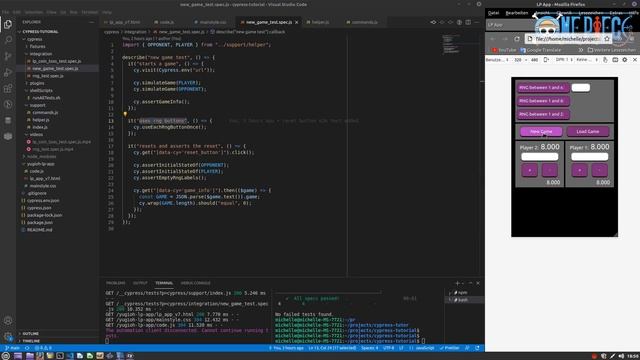Image resolution: width=640 pixels, height=360 pixels.
Task: Open the OUTPUT panel tab
Action: [140, 283]
